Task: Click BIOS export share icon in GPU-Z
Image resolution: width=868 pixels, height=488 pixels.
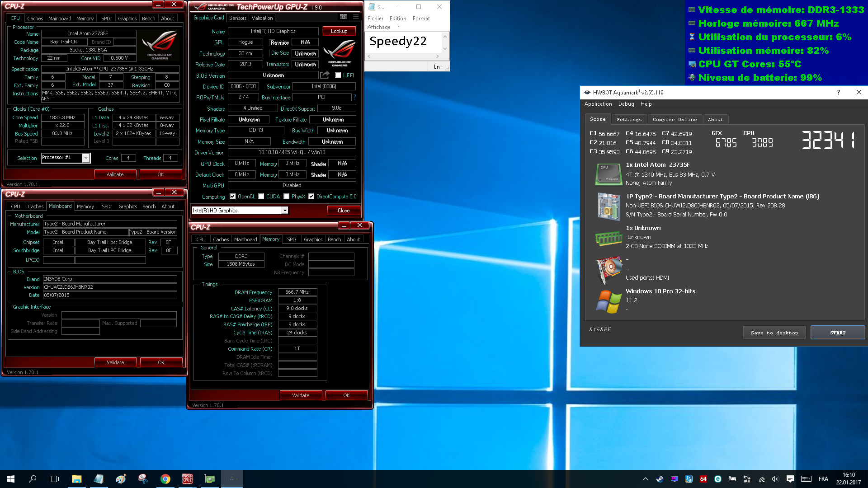Action: [x=325, y=75]
